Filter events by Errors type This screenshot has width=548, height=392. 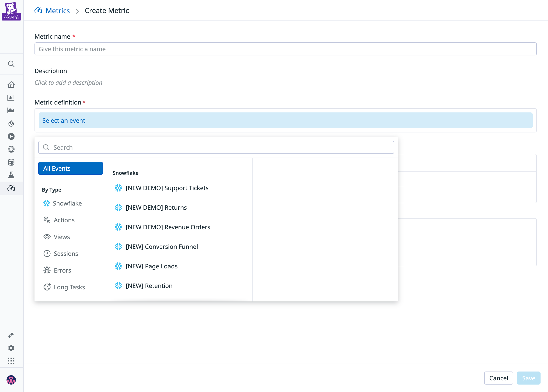(x=62, y=270)
